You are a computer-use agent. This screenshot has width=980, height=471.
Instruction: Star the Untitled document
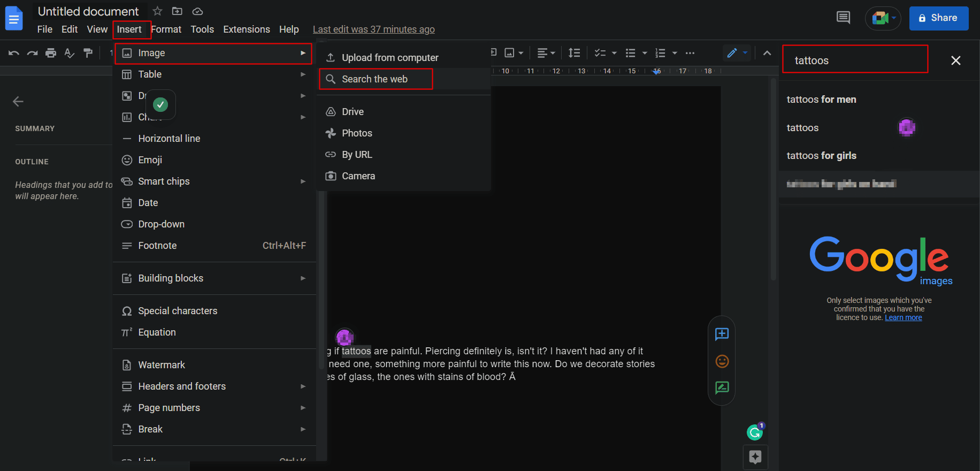(157, 11)
